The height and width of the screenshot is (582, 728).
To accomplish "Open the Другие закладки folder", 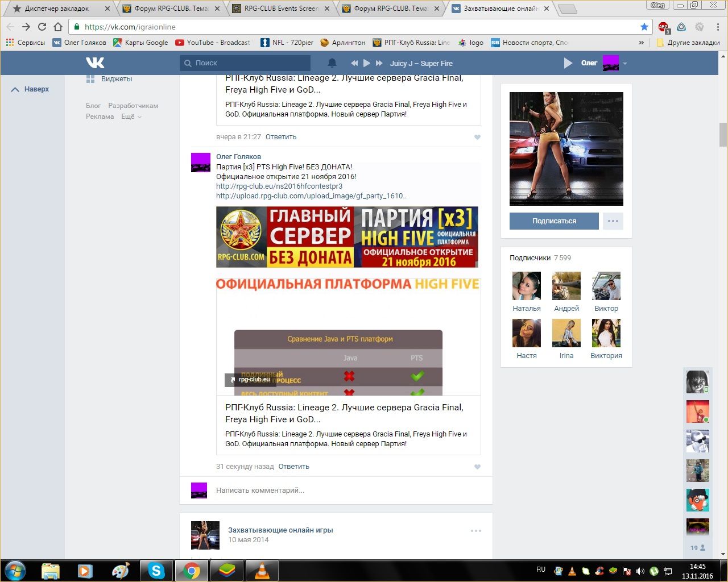I will 688,43.
